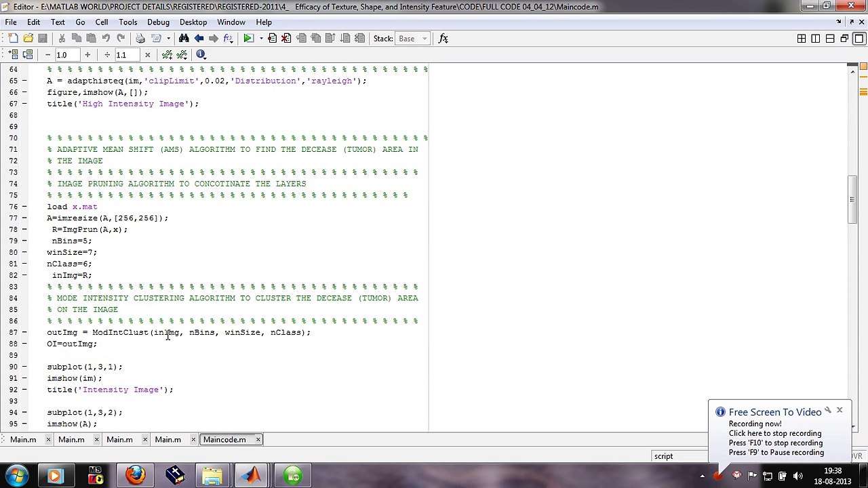Image resolution: width=868 pixels, height=488 pixels.
Task: Open the cell info icon menu
Action: click(201, 55)
